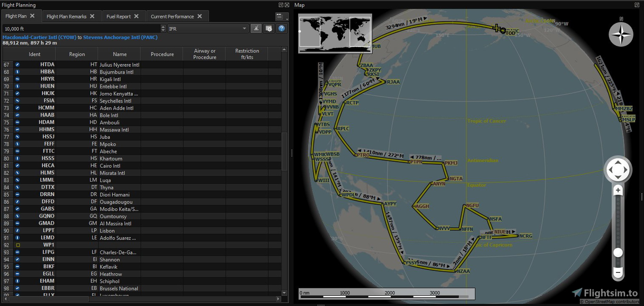
Task: Click the undock icon on the Flight Planning panel
Action: click(280, 5)
